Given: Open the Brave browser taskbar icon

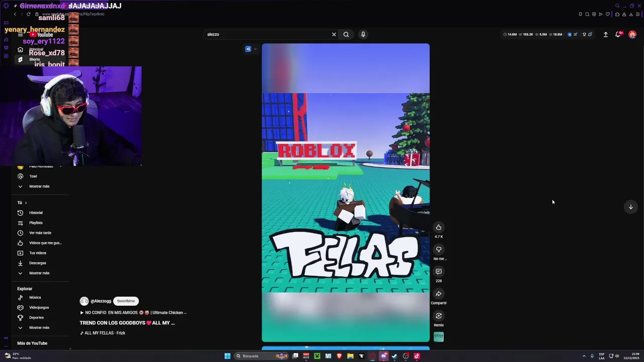Looking at the screenshot, I should [x=339, y=356].
